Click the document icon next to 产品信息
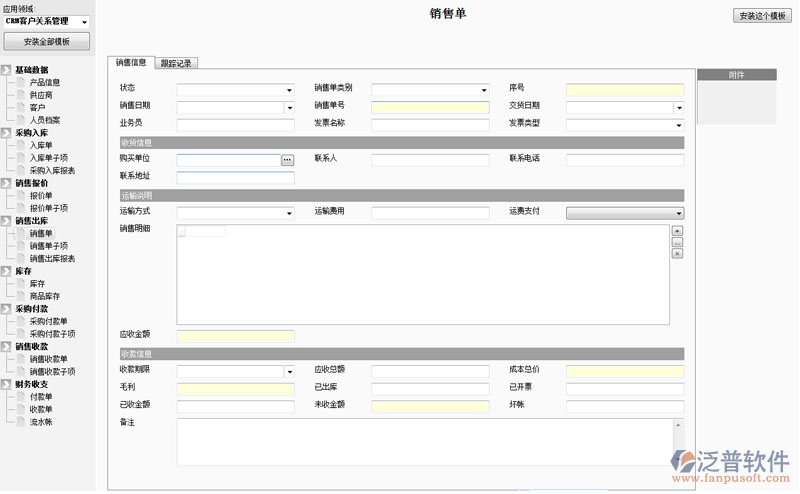The width and height of the screenshot is (800, 494). click(x=21, y=82)
